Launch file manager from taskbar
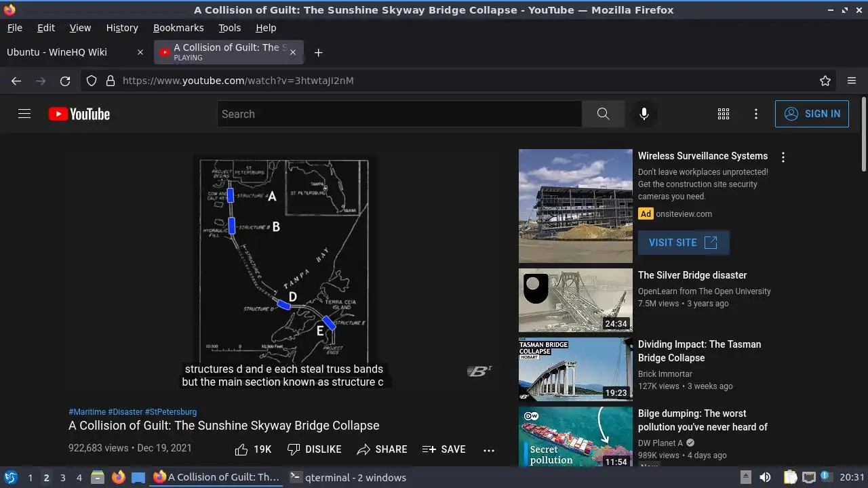This screenshot has width=868, height=488. click(98, 477)
